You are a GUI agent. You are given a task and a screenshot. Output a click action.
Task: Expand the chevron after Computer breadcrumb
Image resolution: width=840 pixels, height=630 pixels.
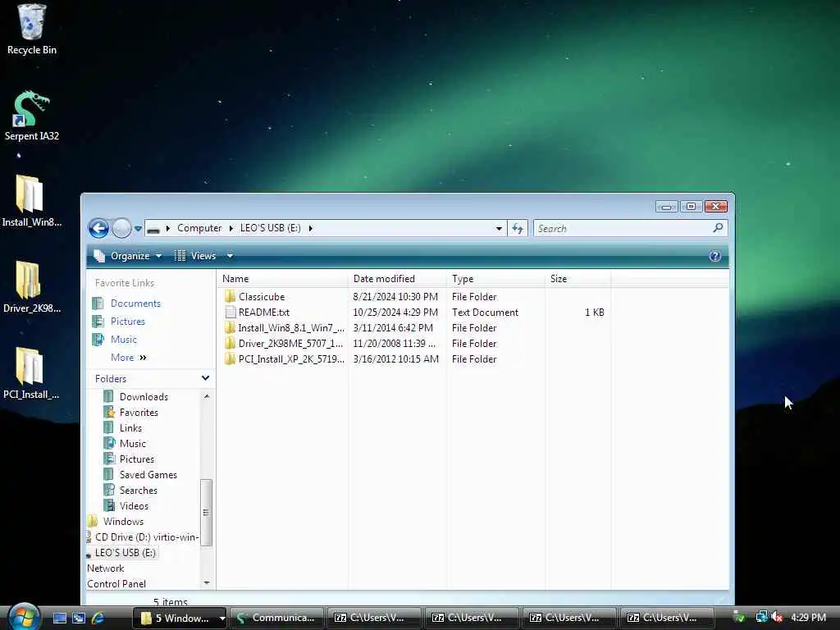(x=231, y=229)
